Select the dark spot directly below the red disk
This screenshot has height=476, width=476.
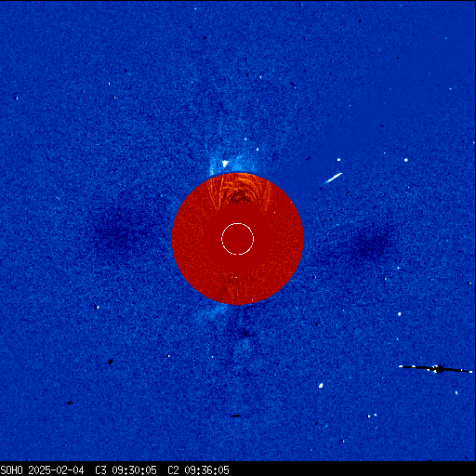[x=245, y=334]
